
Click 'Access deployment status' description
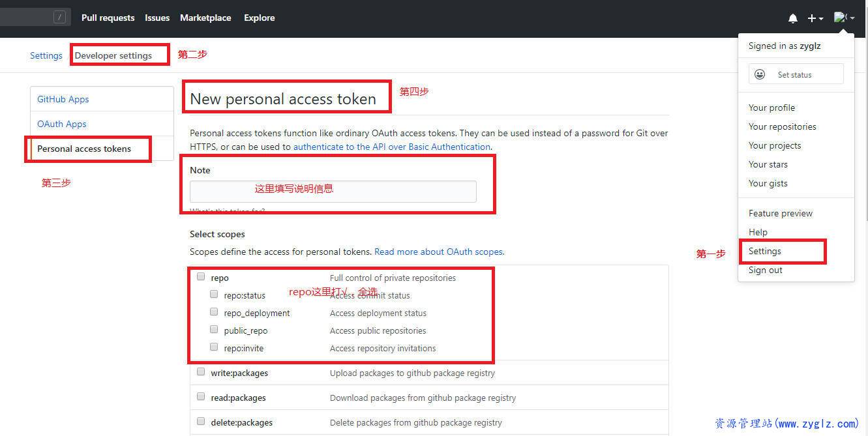point(378,313)
